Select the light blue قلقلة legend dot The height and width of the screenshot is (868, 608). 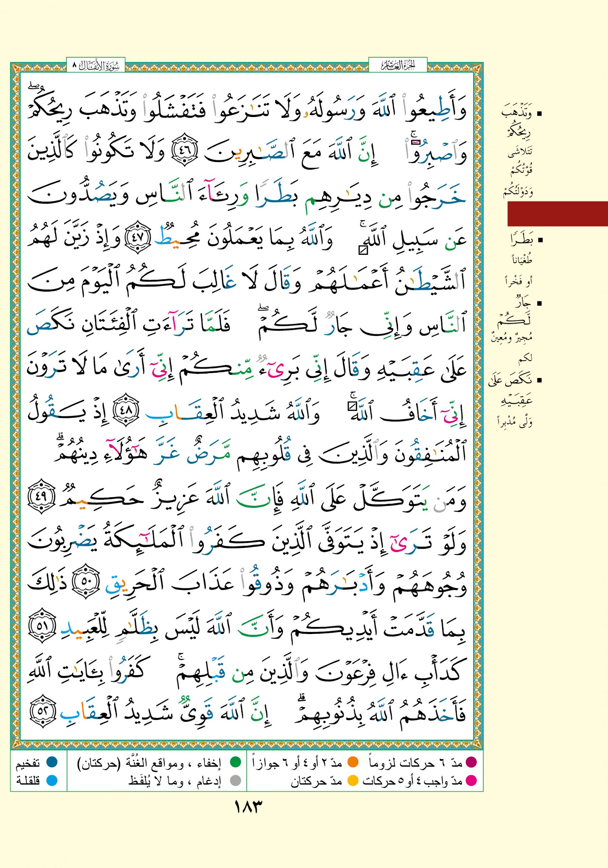52,780
